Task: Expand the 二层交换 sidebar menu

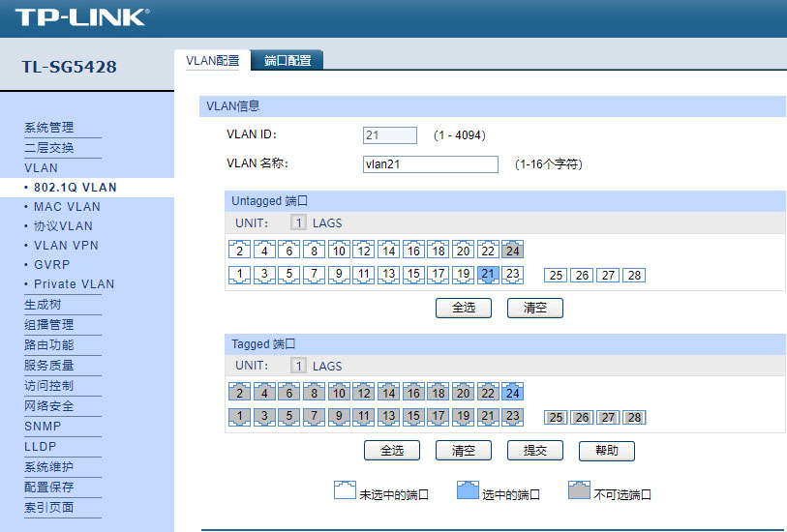Action: click(48, 148)
